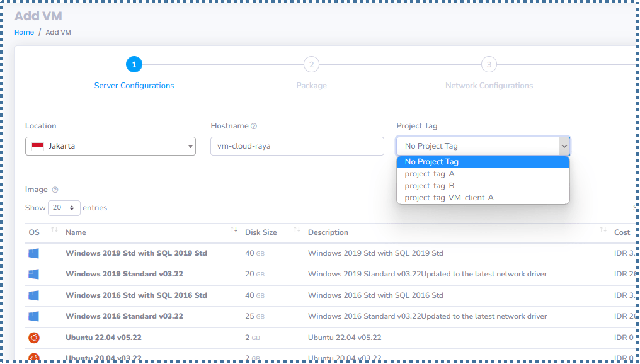Open the Show entries selector set to 20
The height and width of the screenshot is (364, 640).
(64, 207)
